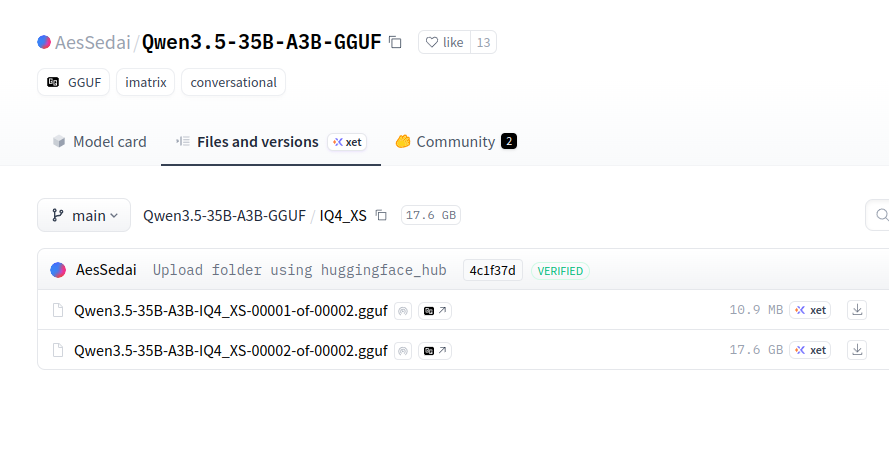Viewport: 889px width, 469px height.
Task: Click the 4c1f37d commit hash
Action: click(x=492, y=270)
